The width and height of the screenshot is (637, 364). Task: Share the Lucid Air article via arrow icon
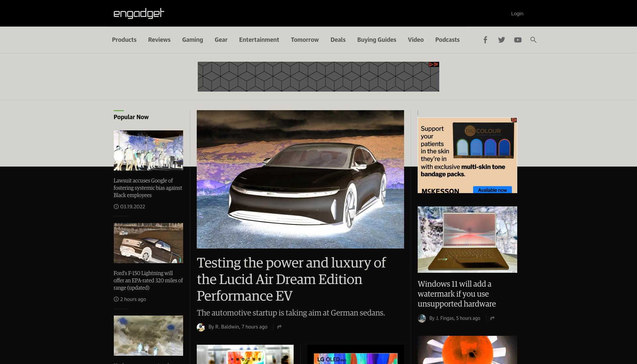(x=279, y=327)
